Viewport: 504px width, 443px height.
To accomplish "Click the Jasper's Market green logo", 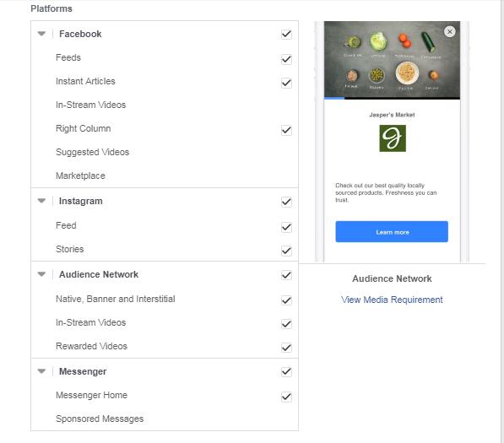I will pos(393,138).
